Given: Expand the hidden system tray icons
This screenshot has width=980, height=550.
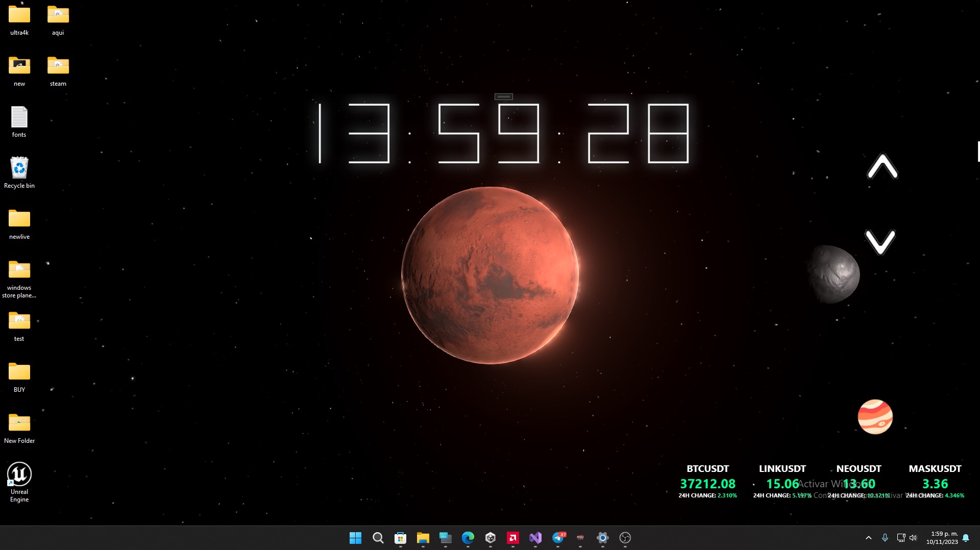Looking at the screenshot, I should coord(869,538).
